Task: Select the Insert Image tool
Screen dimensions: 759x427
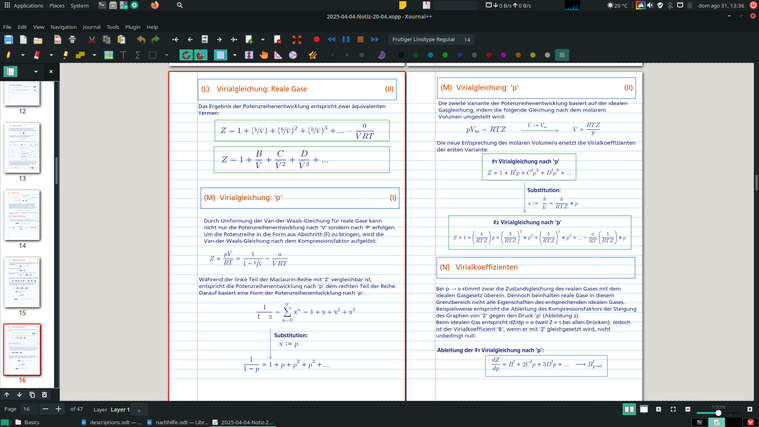Action: pyautogui.click(x=109, y=55)
